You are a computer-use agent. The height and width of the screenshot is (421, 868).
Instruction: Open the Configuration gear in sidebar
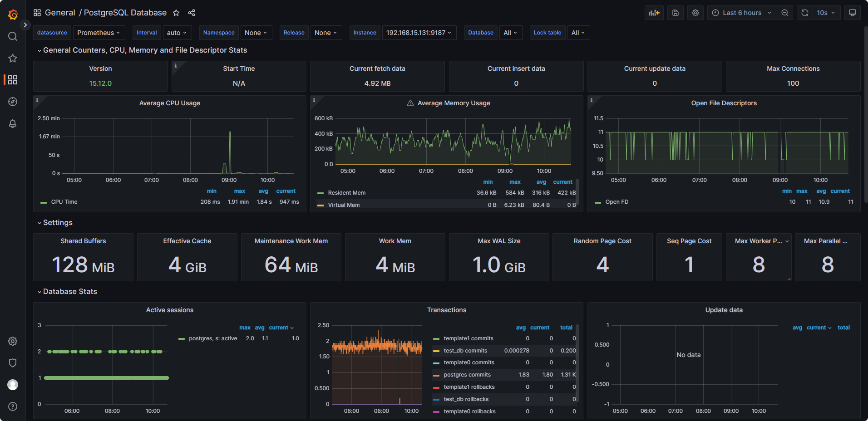13,341
